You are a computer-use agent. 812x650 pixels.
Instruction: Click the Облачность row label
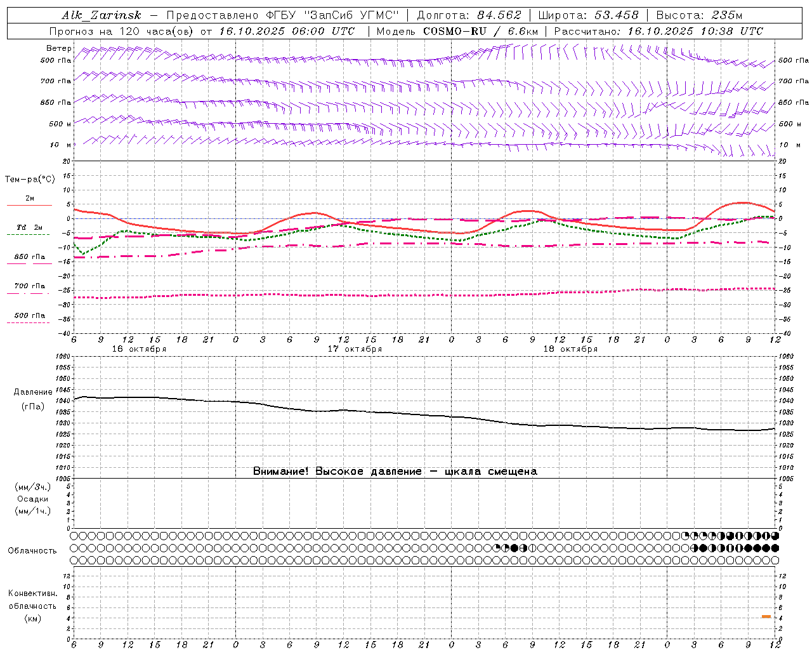coord(32,550)
